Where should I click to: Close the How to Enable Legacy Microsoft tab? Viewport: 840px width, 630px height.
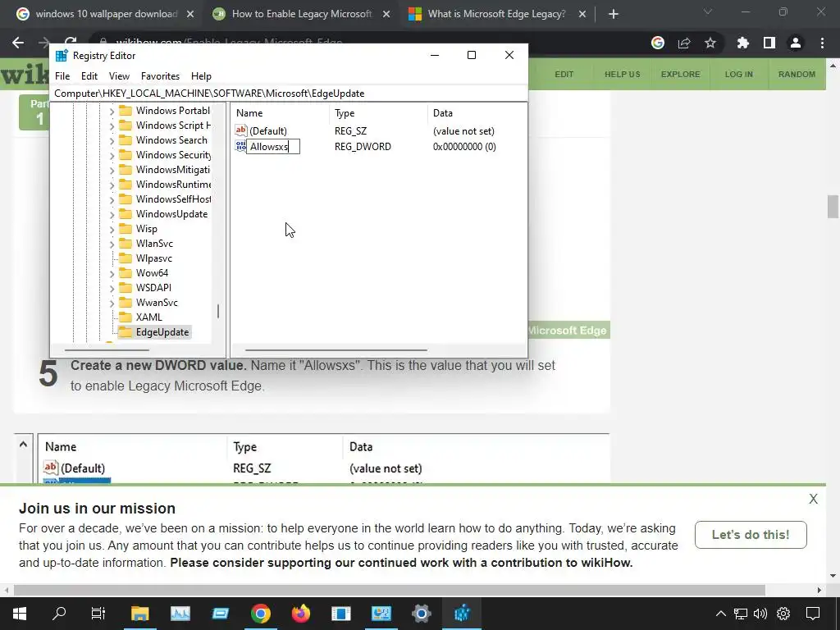point(386,15)
